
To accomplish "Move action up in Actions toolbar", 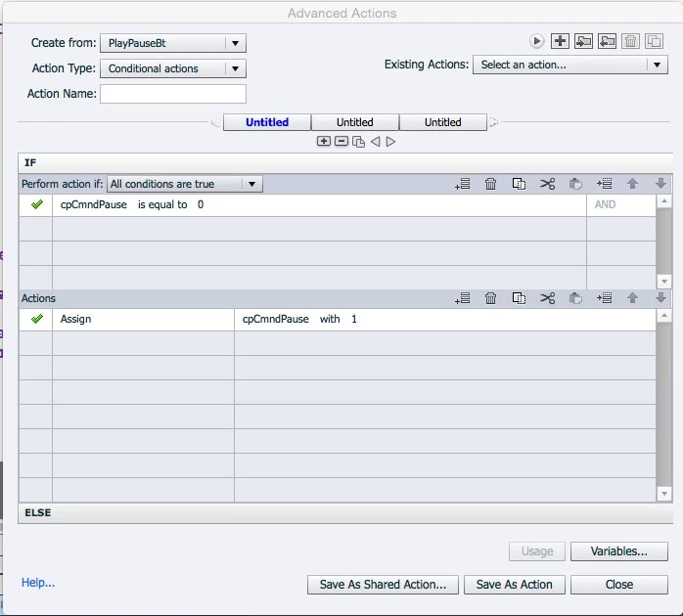I will tap(632, 298).
